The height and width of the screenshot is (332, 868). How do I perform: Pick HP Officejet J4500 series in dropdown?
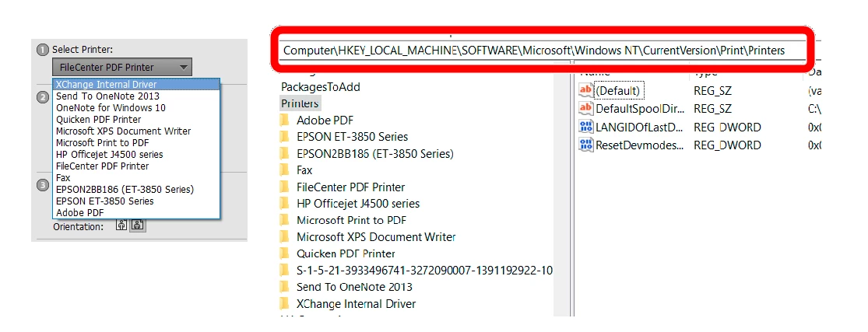(x=137, y=155)
